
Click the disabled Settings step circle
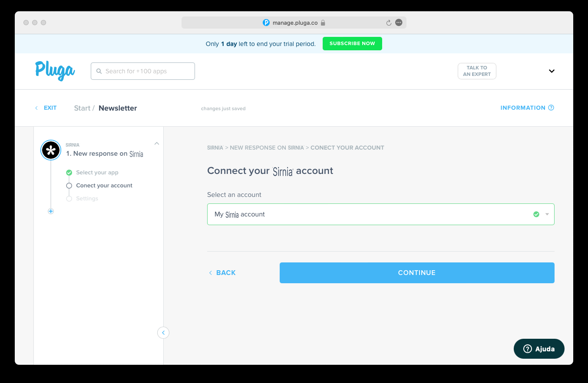click(x=69, y=198)
